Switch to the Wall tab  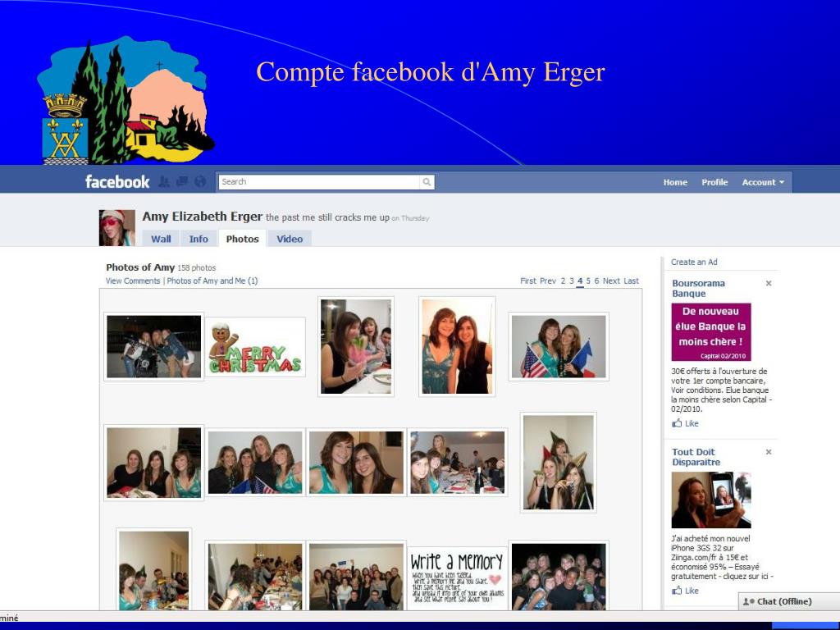[161, 239]
